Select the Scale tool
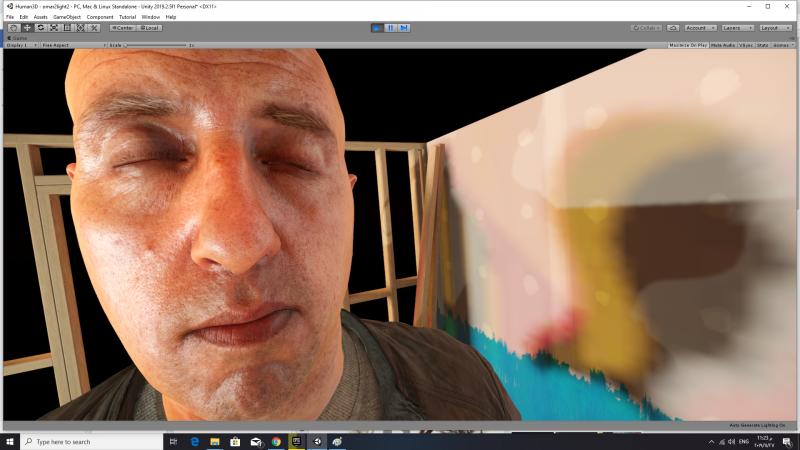Screen dimensions: 800x450 tap(54, 28)
